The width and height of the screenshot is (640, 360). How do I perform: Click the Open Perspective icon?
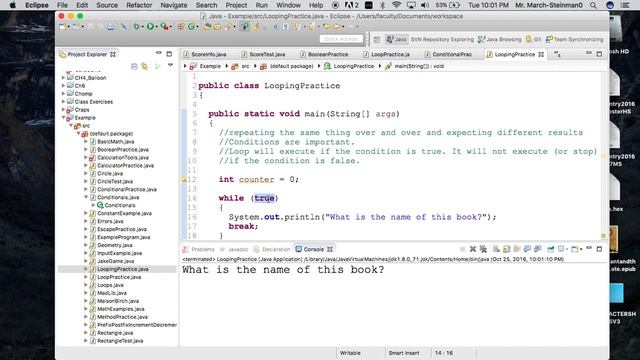coord(377,40)
